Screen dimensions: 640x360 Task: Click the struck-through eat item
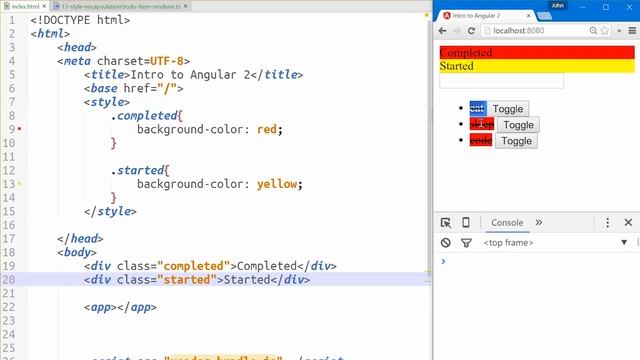(478, 109)
